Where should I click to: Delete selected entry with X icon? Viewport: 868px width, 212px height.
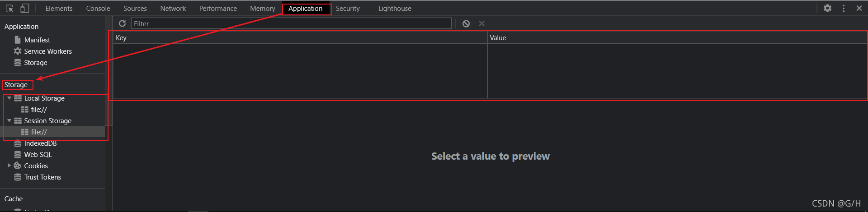coord(481,23)
